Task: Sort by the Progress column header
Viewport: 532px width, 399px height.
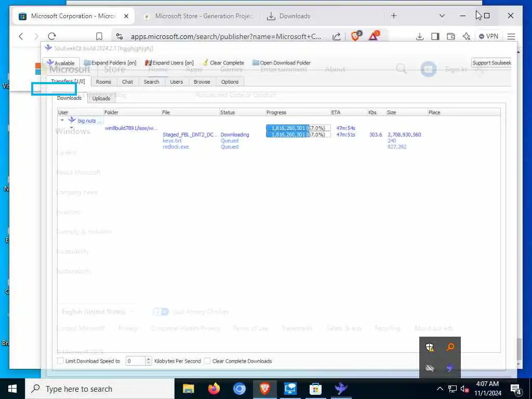Action: (298, 112)
